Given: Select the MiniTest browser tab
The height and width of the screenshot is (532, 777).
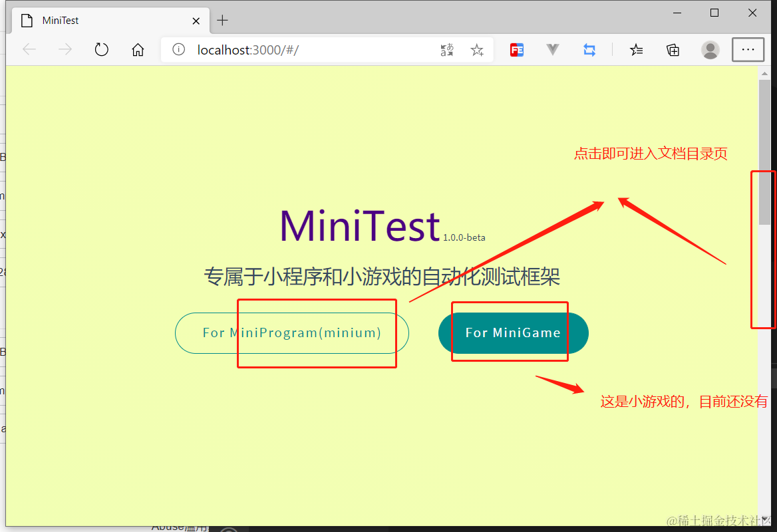Looking at the screenshot, I should tap(110, 21).
